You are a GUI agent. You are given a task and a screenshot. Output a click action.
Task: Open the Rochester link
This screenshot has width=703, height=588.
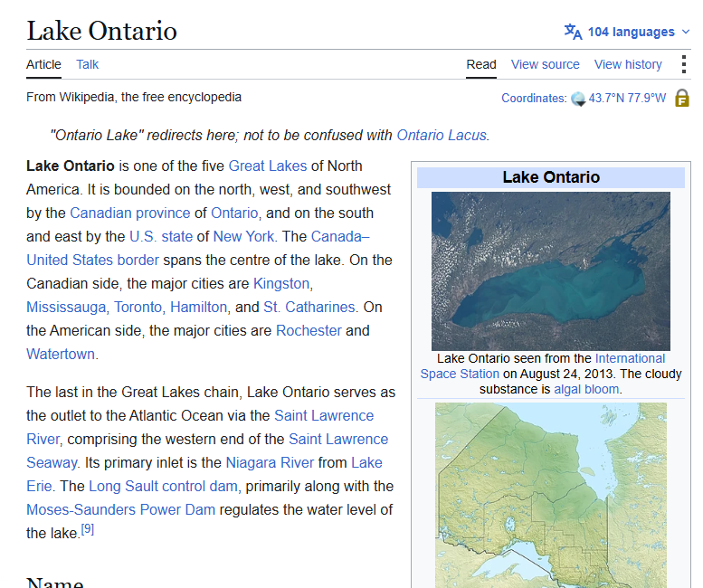(309, 331)
